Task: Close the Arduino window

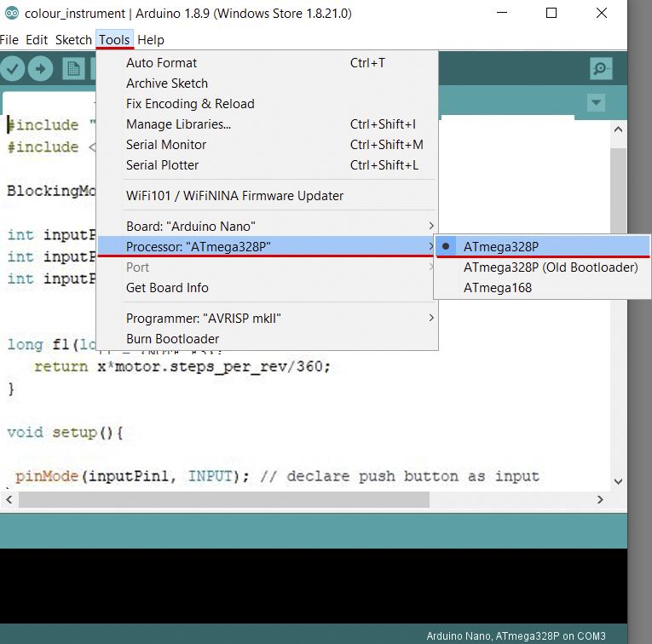Action: point(601,14)
